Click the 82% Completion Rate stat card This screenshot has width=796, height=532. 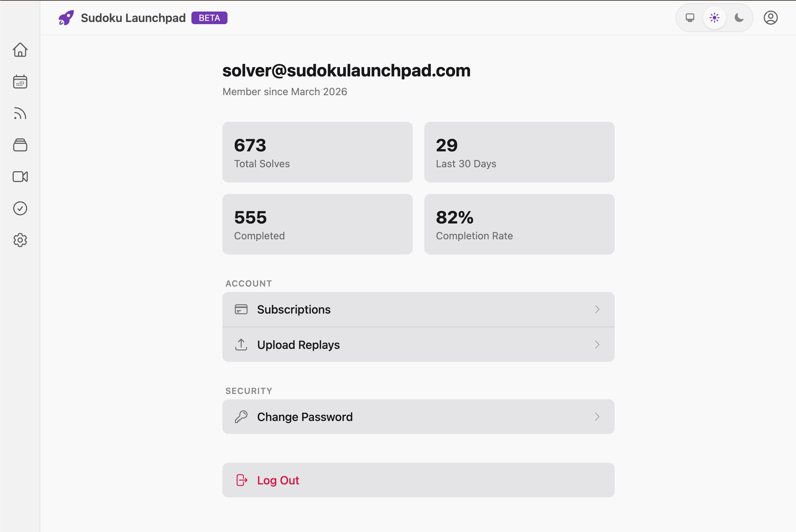[x=519, y=224]
